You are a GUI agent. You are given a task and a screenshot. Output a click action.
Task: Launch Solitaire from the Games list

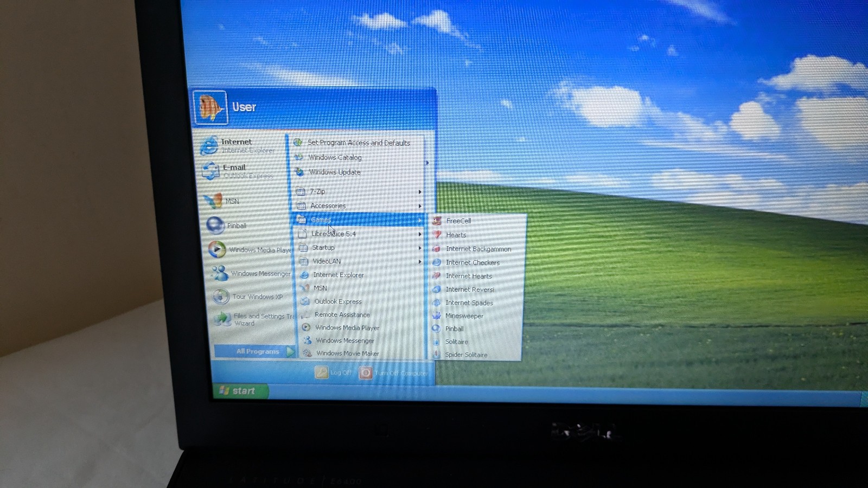pyautogui.click(x=476, y=342)
